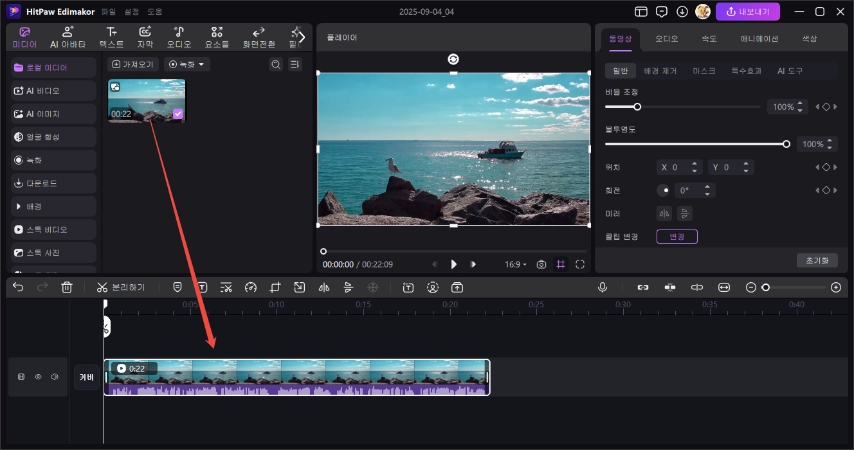Enter fullscreen preview mode

coord(579,264)
